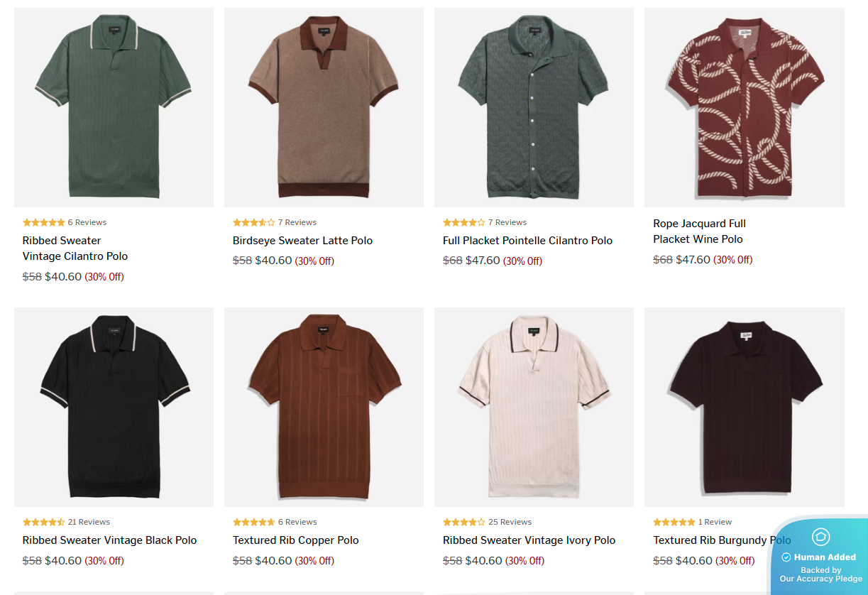Click the Birdseye Sweater Latte Polo star rating
This screenshot has width=868, height=595.
pyautogui.click(x=254, y=222)
